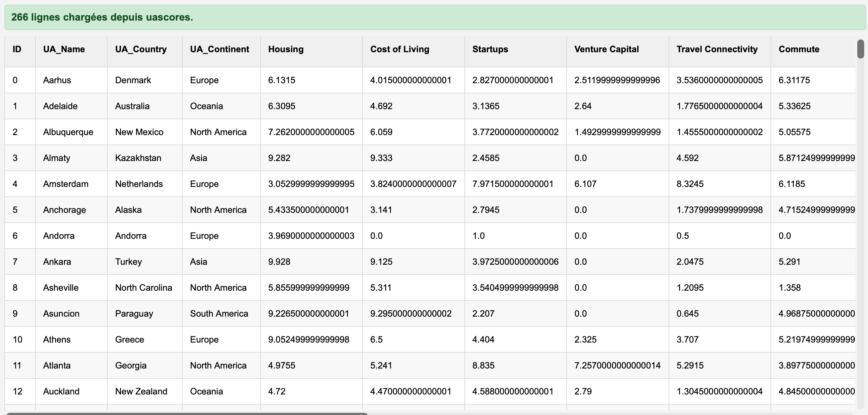Click Housing value 9.928

[311, 262]
